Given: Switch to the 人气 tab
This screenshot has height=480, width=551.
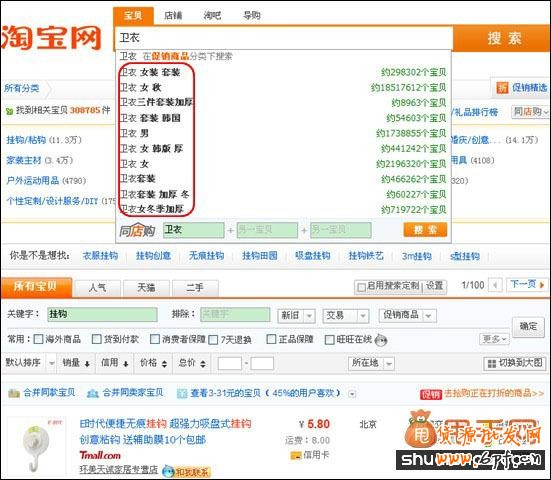Looking at the screenshot, I should [98, 288].
